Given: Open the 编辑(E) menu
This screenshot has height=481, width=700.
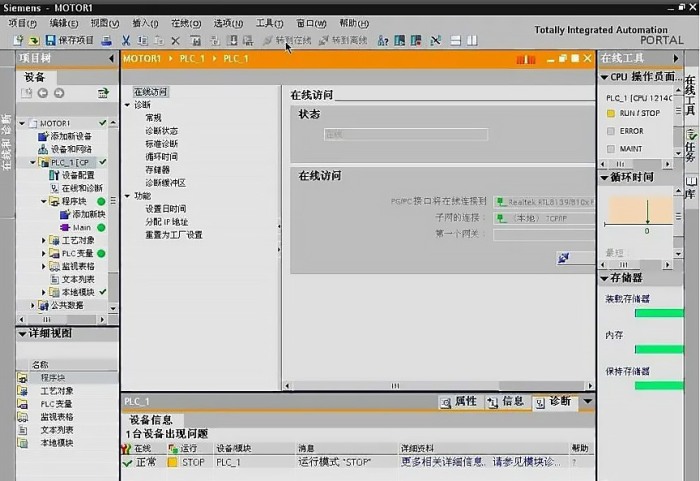Looking at the screenshot, I should (x=64, y=23).
